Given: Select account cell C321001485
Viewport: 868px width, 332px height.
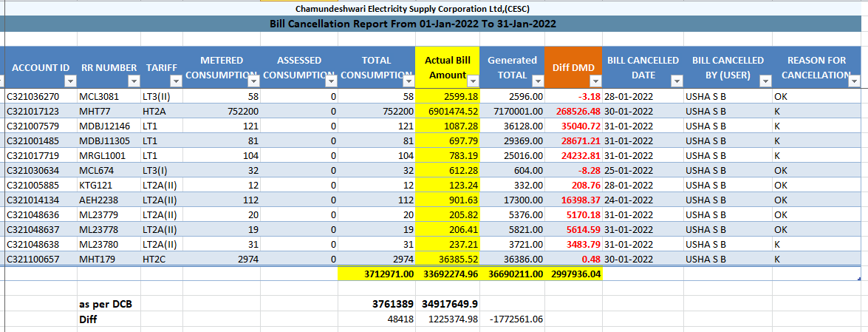Looking at the screenshot, I should coord(41,140).
